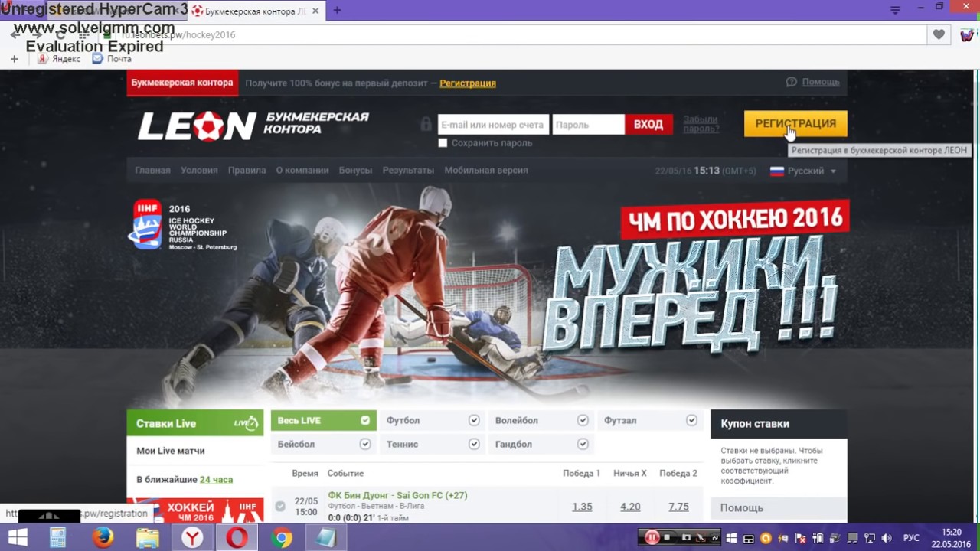Click the yellow РЕГИСТРАЦИЯ button
Image resolution: width=980 pixels, height=551 pixels.
tap(795, 124)
